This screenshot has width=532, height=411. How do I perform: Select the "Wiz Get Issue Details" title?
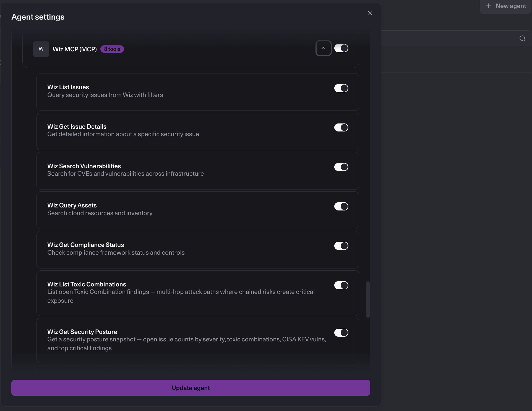point(77,127)
